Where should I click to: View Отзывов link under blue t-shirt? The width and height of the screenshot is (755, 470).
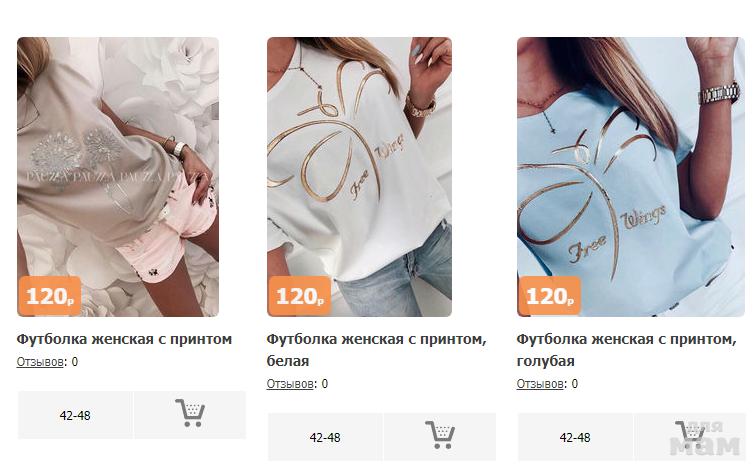tap(540, 384)
